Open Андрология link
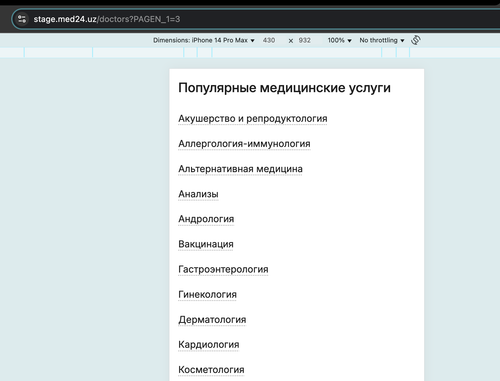The image size is (500, 381). 206,219
